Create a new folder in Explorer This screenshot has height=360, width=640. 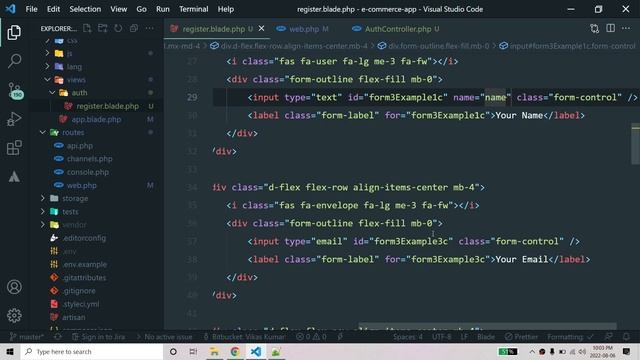pyautogui.click(x=102, y=28)
